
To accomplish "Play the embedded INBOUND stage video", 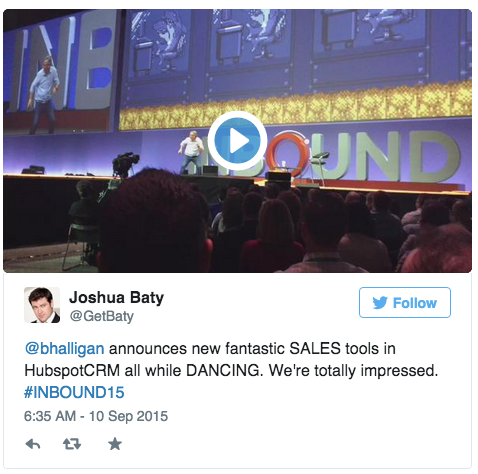I will click(x=237, y=141).
